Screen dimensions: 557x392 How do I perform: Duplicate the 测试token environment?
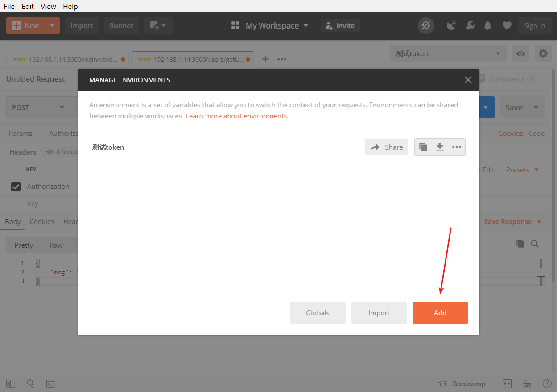point(423,147)
